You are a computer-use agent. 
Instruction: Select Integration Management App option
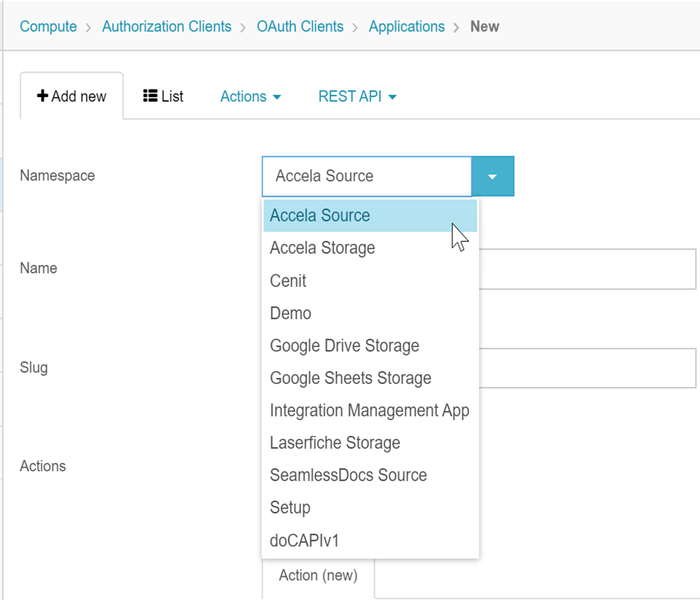(x=370, y=410)
